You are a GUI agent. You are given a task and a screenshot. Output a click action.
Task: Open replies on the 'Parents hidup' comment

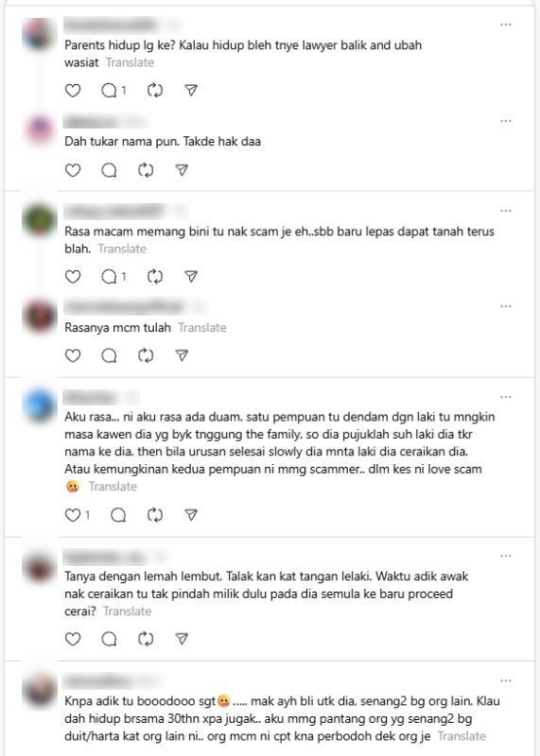113,90
